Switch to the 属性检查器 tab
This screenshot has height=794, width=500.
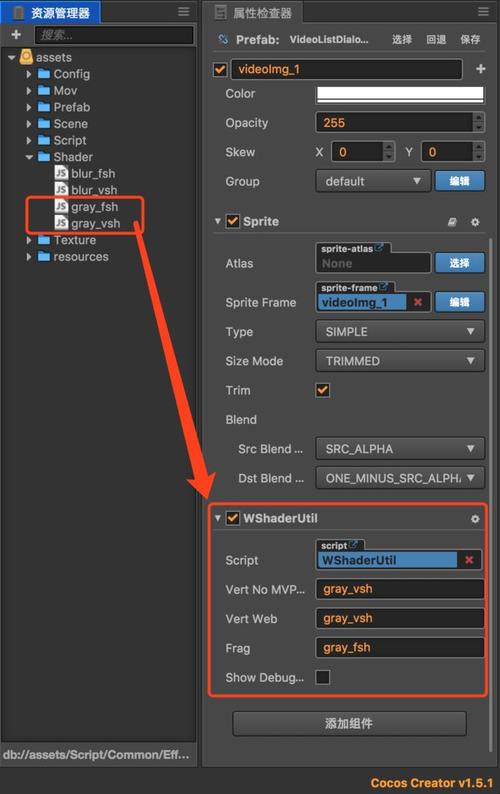pyautogui.click(x=253, y=13)
